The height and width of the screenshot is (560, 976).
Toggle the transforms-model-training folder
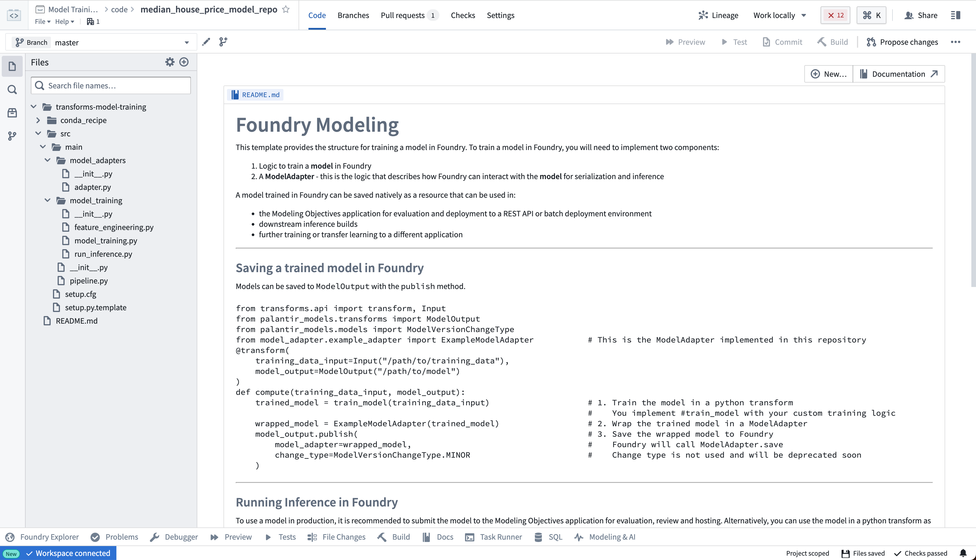click(33, 106)
